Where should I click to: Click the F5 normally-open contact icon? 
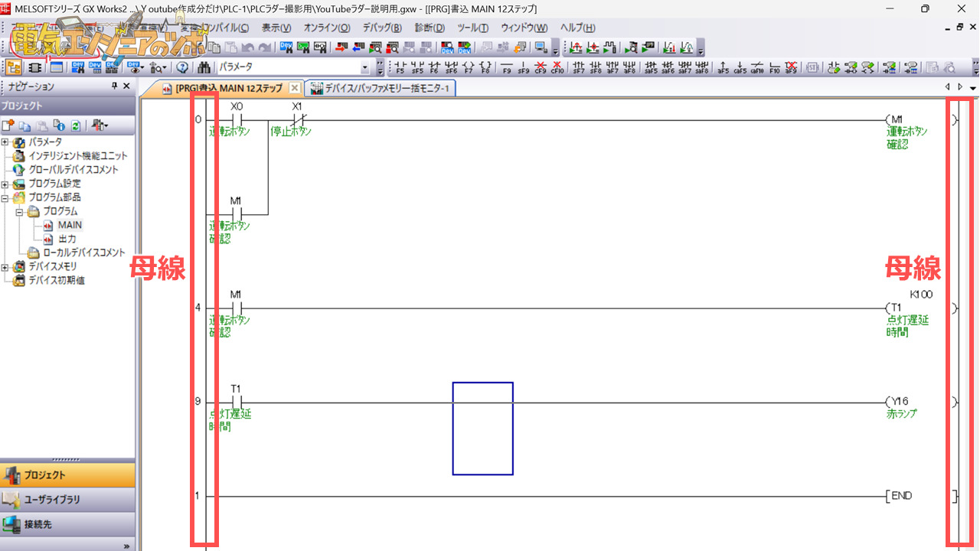click(x=400, y=67)
